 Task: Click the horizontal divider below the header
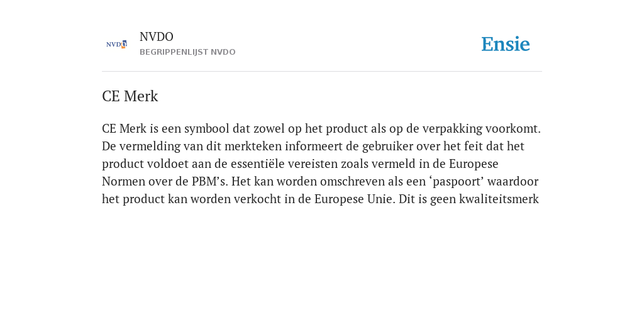click(322, 72)
